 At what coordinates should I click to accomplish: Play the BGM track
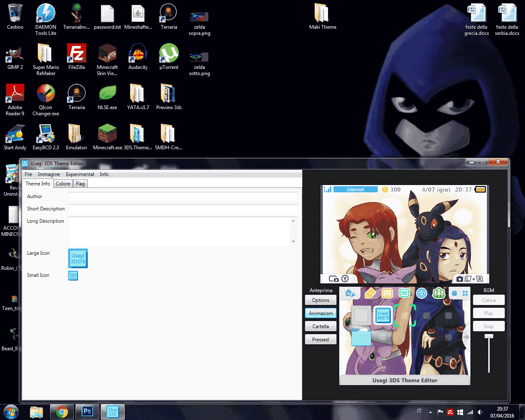pyautogui.click(x=488, y=313)
